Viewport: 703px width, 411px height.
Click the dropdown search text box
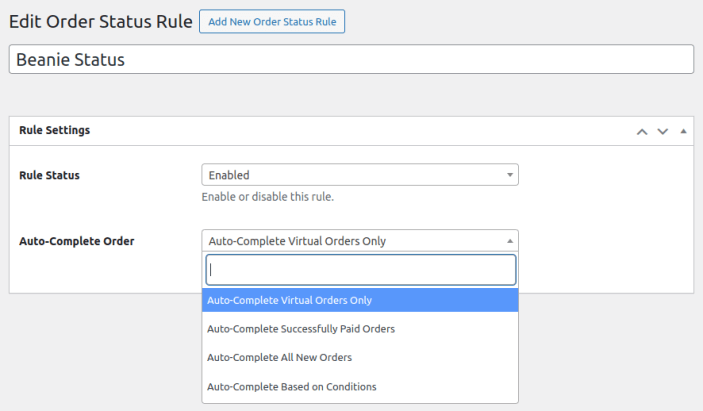(360, 270)
